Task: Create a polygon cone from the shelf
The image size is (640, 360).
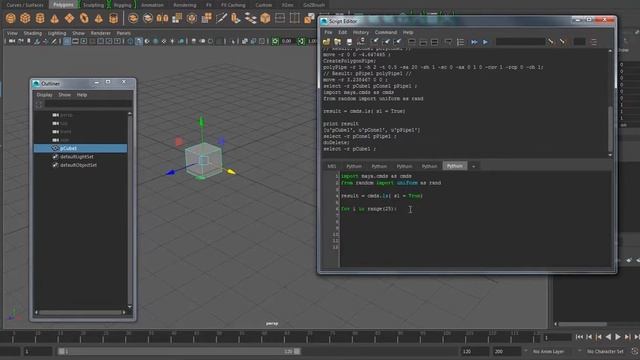Action: coord(55,18)
